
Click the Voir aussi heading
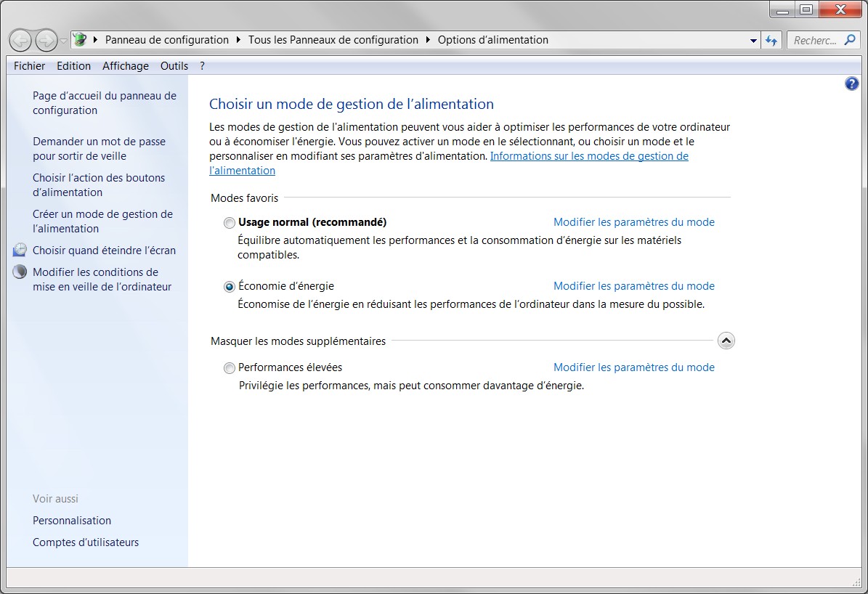tap(55, 499)
